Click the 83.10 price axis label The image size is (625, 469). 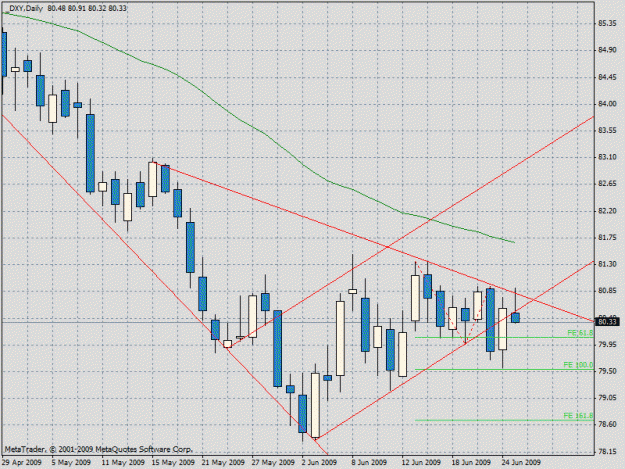[x=607, y=157]
